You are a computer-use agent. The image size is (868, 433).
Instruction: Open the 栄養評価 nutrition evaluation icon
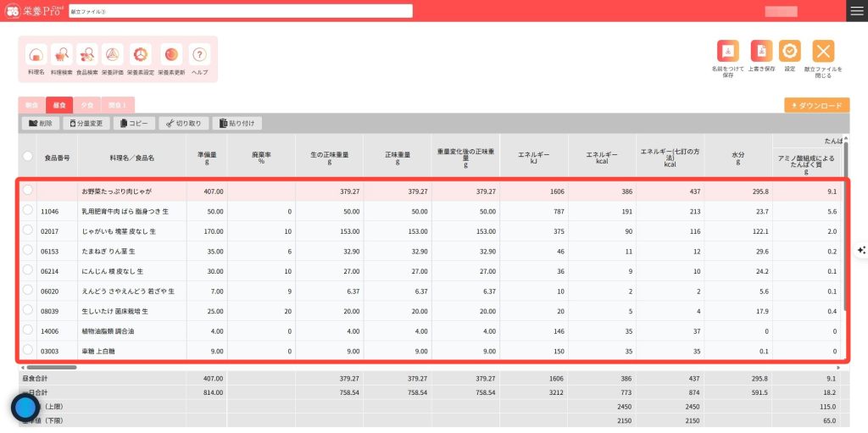(112, 55)
